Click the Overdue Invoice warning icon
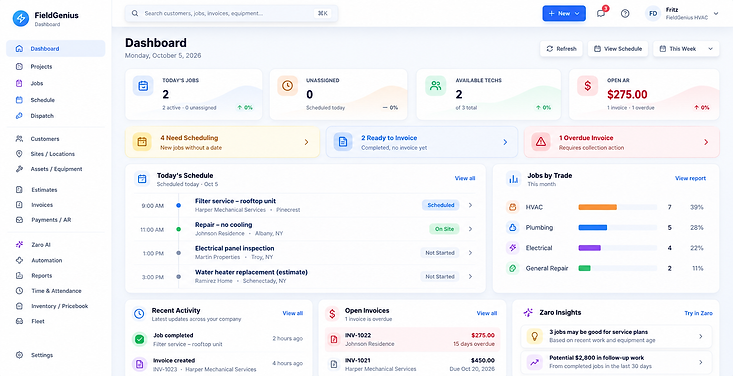 [x=541, y=142]
